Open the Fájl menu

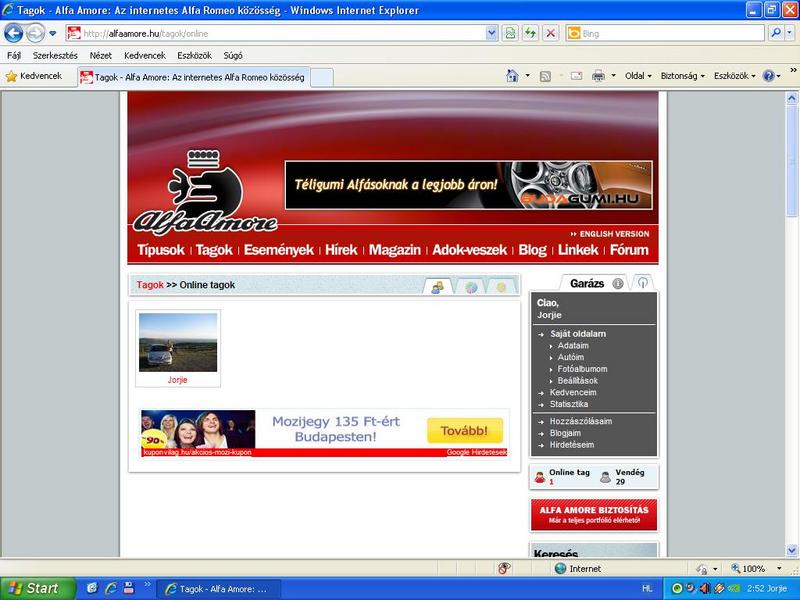tap(14, 55)
